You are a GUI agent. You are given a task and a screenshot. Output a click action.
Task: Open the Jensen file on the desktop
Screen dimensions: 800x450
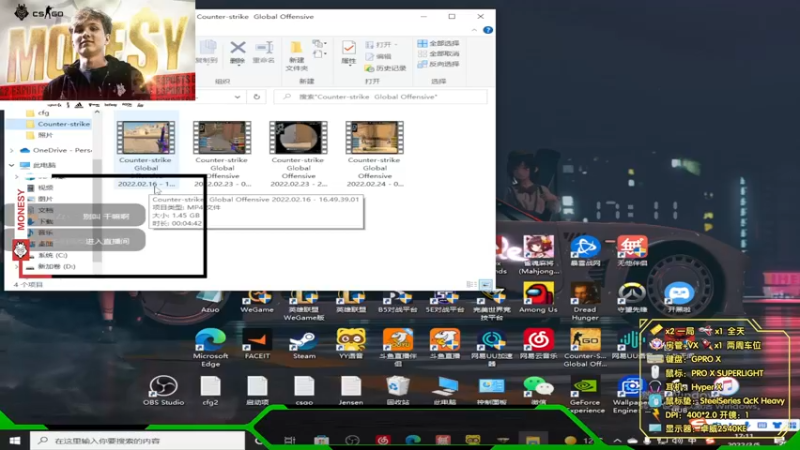click(351, 390)
